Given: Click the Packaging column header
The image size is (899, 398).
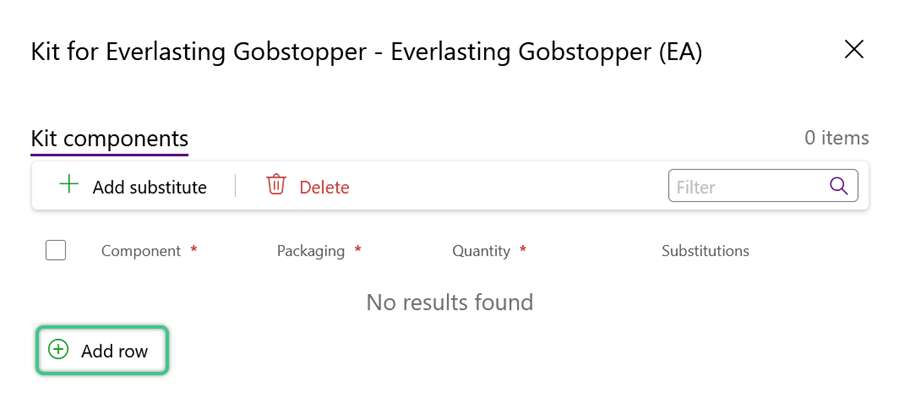Looking at the screenshot, I should click(x=311, y=251).
